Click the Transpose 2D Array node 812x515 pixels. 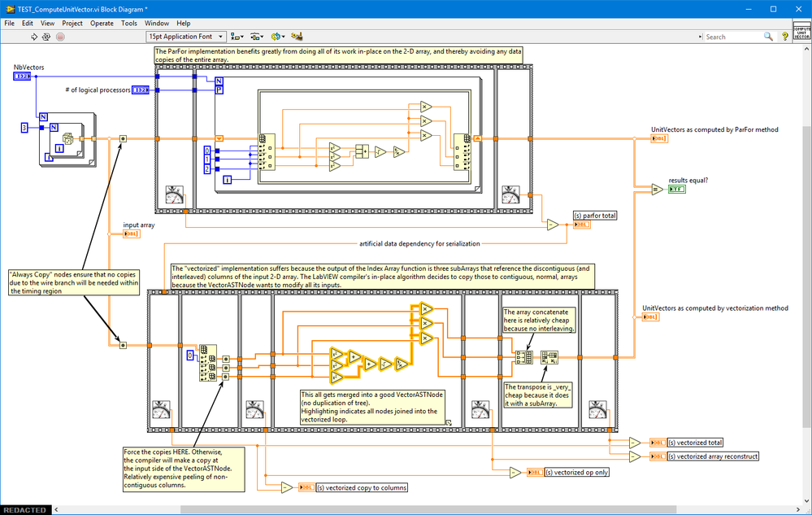[549, 357]
